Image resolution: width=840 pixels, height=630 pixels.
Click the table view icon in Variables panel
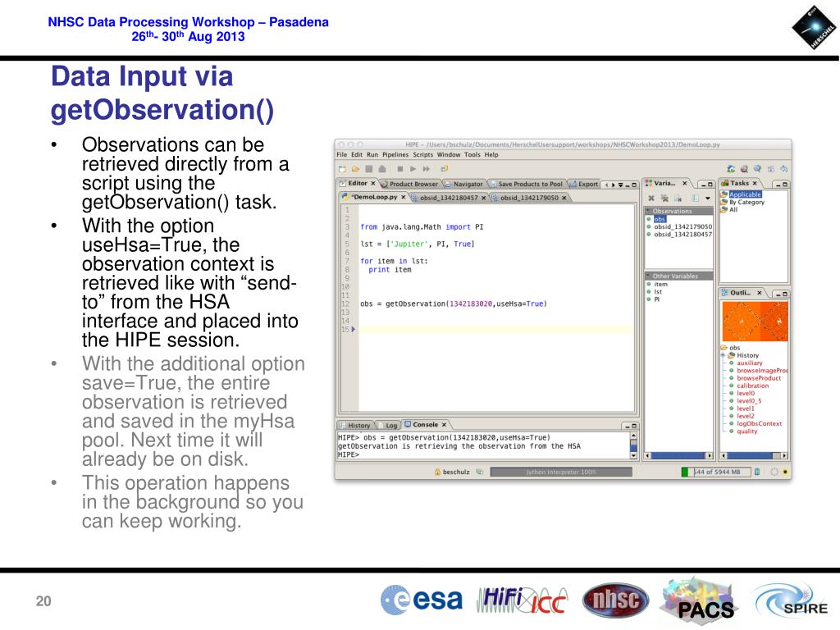pyautogui.click(x=696, y=199)
